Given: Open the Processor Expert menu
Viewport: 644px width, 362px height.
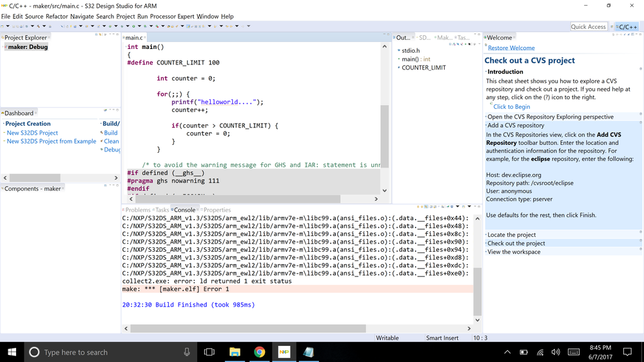Looking at the screenshot, I should [172, 16].
